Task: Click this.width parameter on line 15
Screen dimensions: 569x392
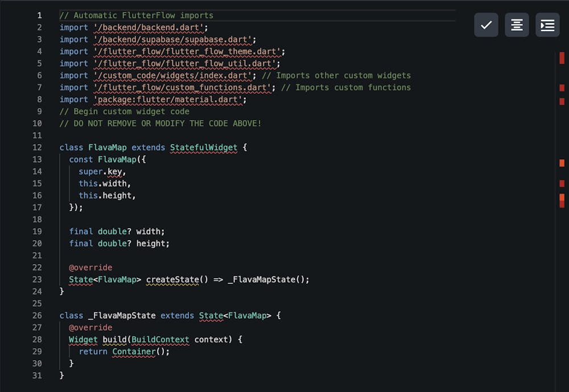Action: 105,183
